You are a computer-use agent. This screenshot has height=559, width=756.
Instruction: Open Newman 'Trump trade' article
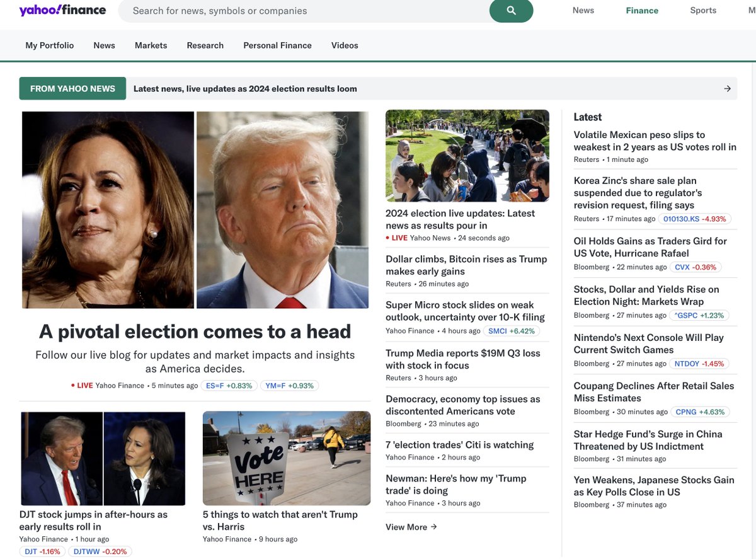pyautogui.click(x=456, y=485)
